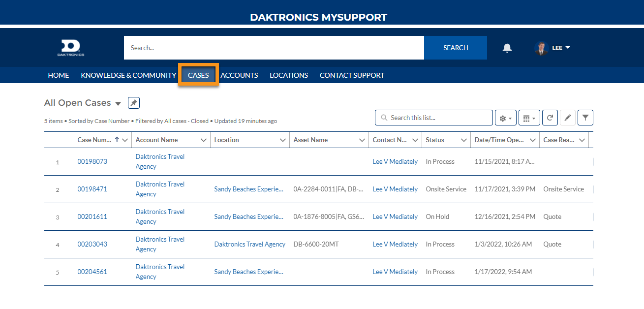Expand the Asset Name column menu
This screenshot has height=309, width=644.
coord(362,140)
